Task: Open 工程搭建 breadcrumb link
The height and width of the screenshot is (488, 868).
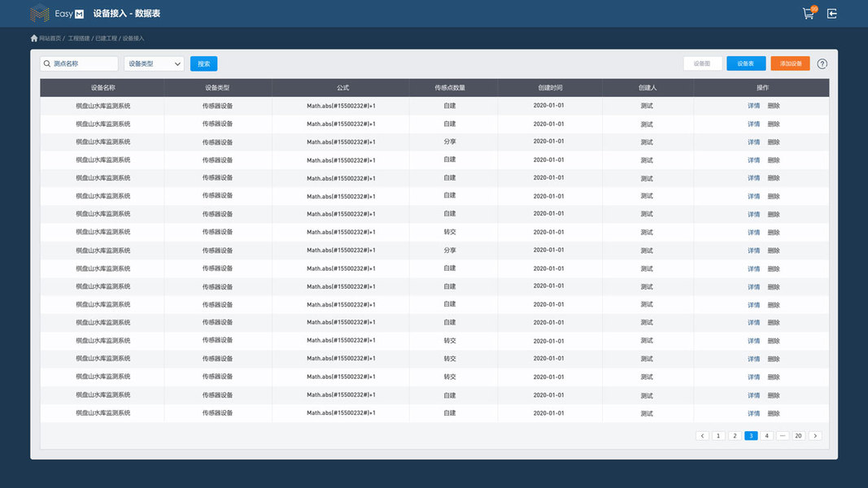Action: (x=79, y=38)
